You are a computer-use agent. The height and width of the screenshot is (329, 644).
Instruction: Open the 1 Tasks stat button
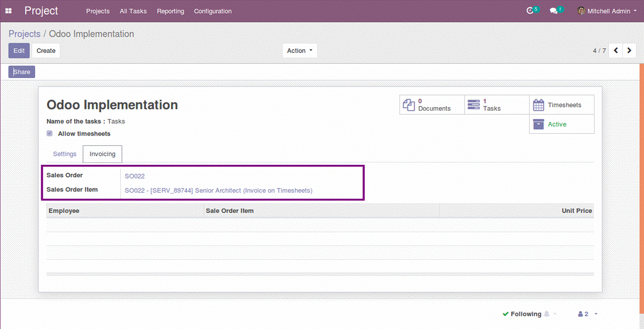tap(497, 105)
